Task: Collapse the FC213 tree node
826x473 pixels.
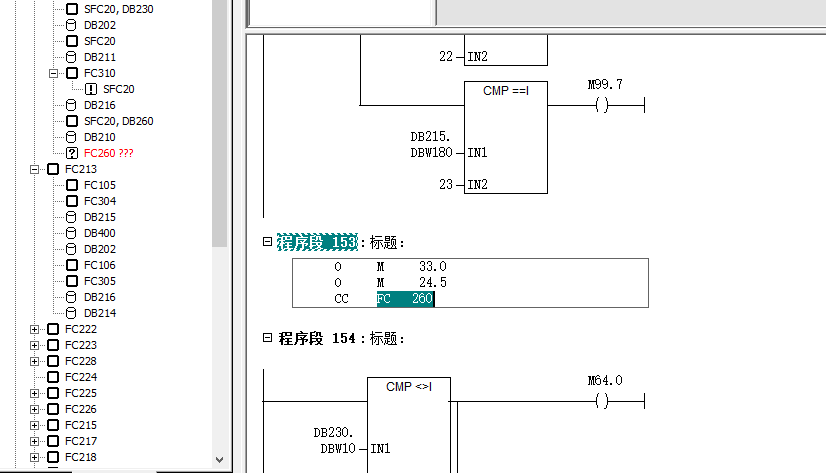Action: click(x=36, y=169)
